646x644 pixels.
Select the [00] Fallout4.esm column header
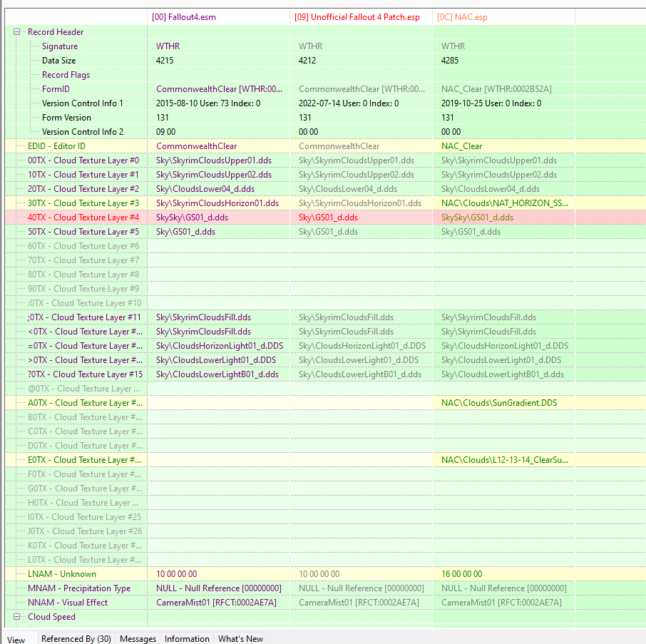[218, 17]
